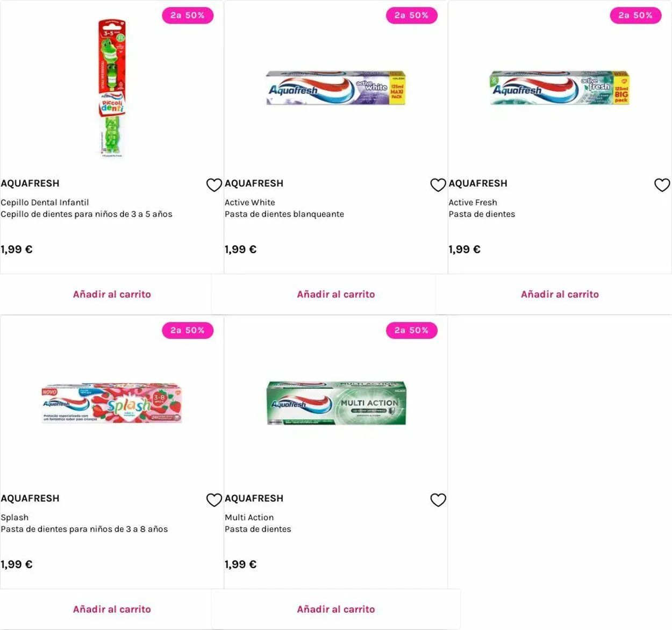Screen dimensions: 672x630
Task: Favorite the Cepillo Dental Infantil heart icon
Action: pos(214,185)
